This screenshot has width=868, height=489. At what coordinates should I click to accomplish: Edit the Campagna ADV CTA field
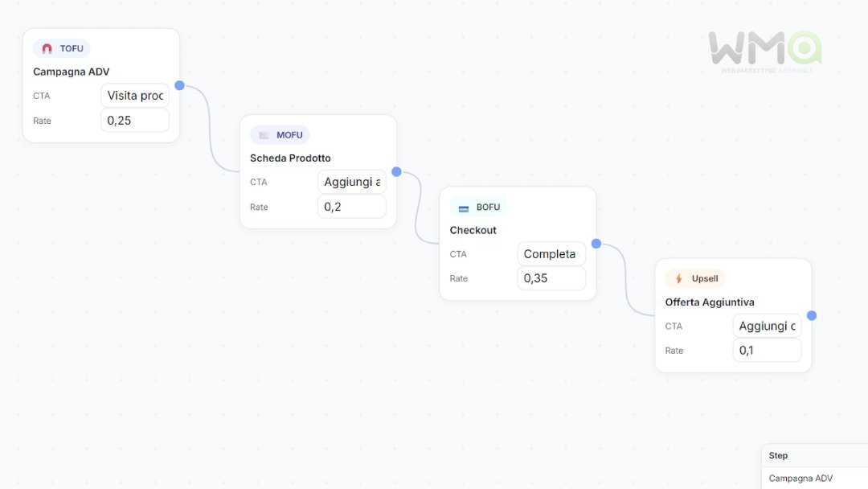tap(135, 96)
